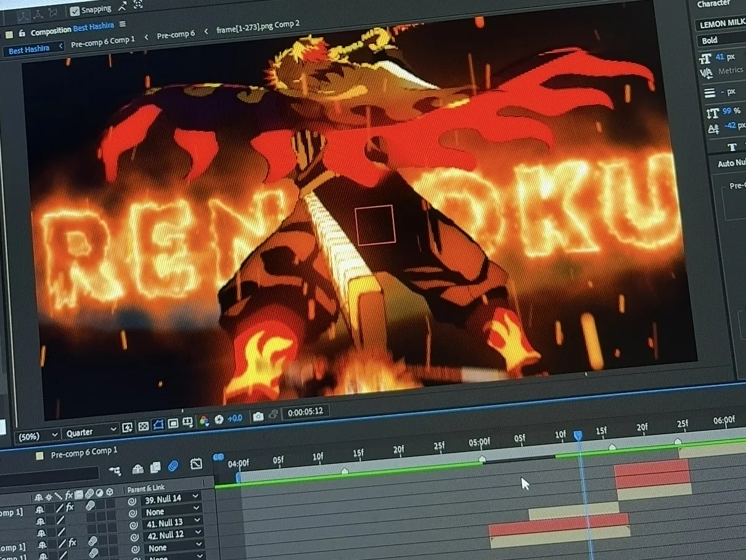Toggle the blue motion blur timeline switch

pyautogui.click(x=173, y=466)
